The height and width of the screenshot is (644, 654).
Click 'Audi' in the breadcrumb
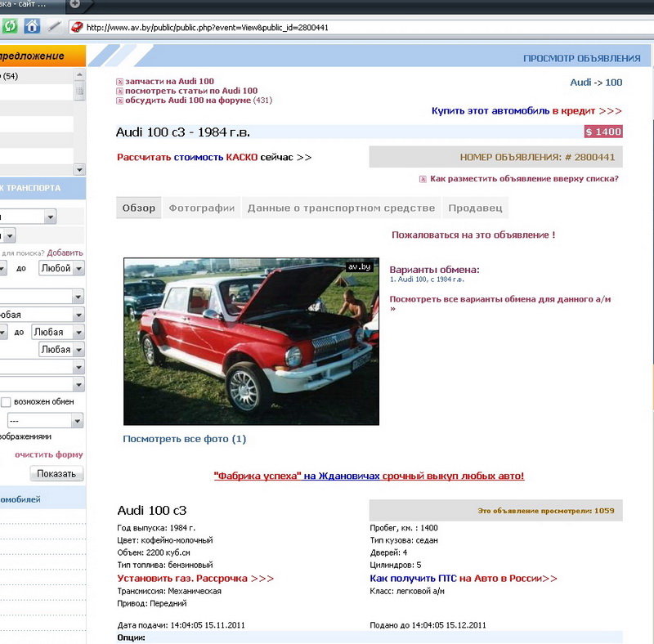[x=580, y=83]
